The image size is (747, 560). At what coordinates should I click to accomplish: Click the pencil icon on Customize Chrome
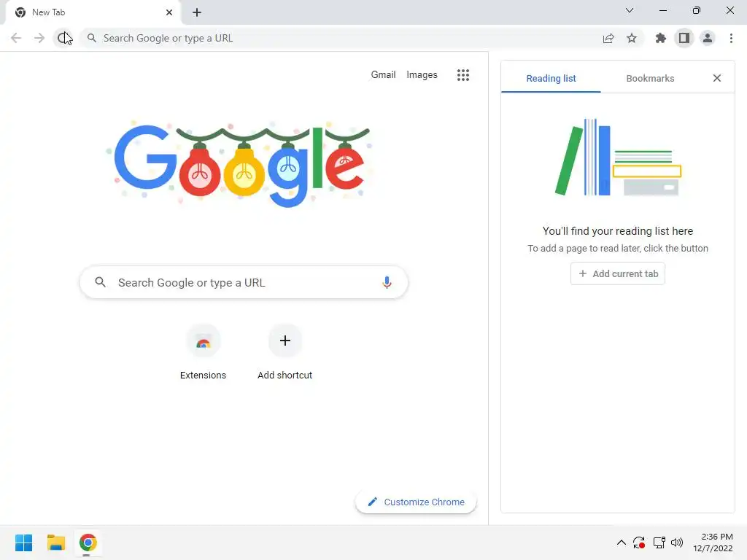pyautogui.click(x=373, y=502)
